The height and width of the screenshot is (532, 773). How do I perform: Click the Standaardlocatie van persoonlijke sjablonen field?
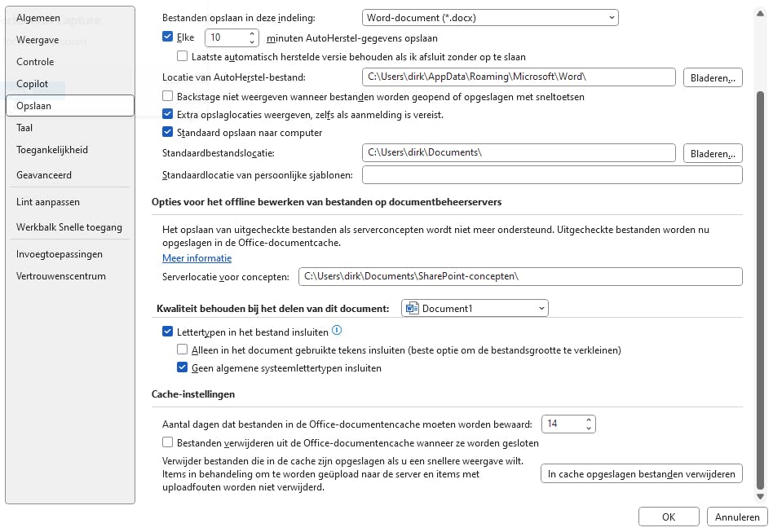[552, 175]
